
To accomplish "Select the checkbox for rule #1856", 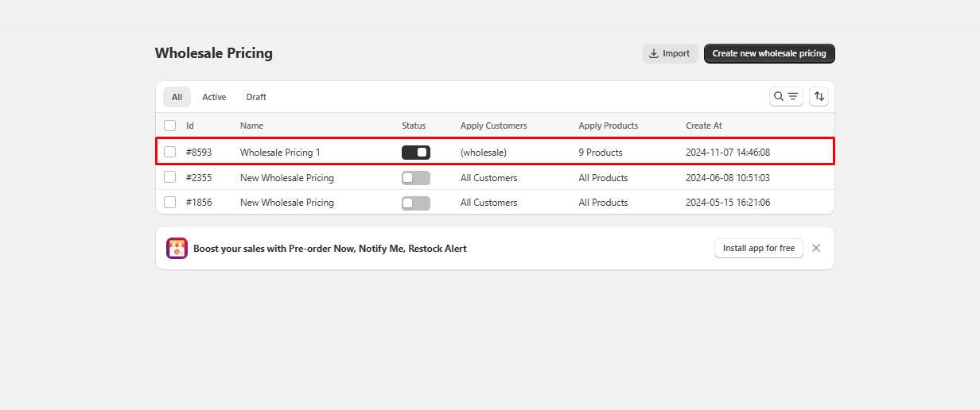I will click(170, 203).
